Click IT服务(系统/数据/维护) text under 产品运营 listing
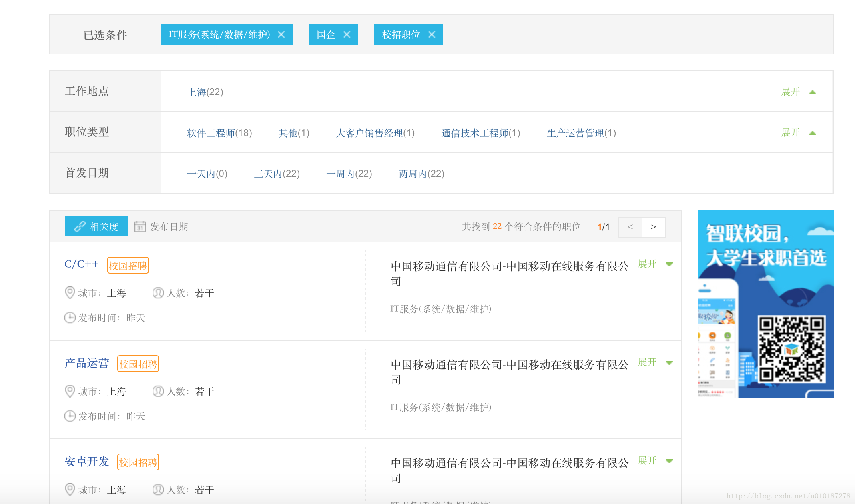The image size is (855, 504). (441, 407)
